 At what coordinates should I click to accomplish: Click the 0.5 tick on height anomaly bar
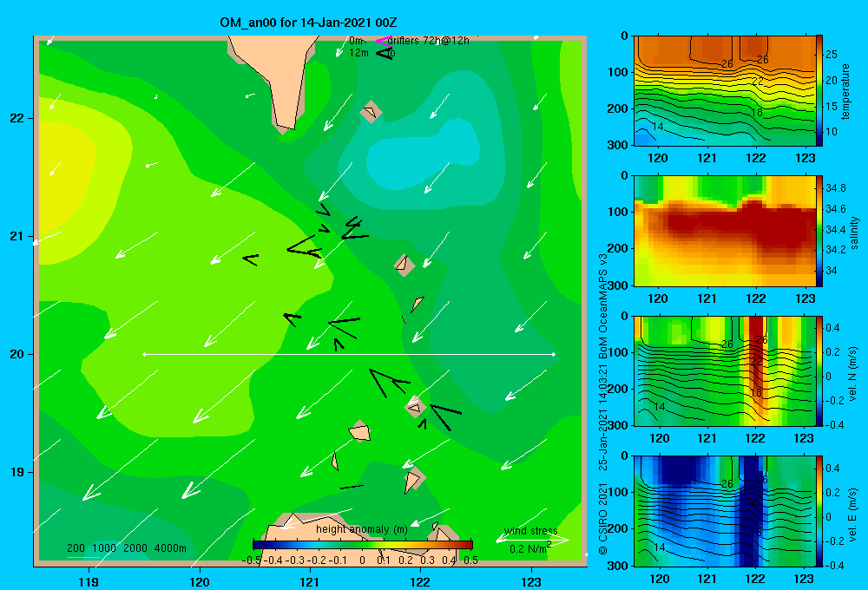tap(470, 560)
